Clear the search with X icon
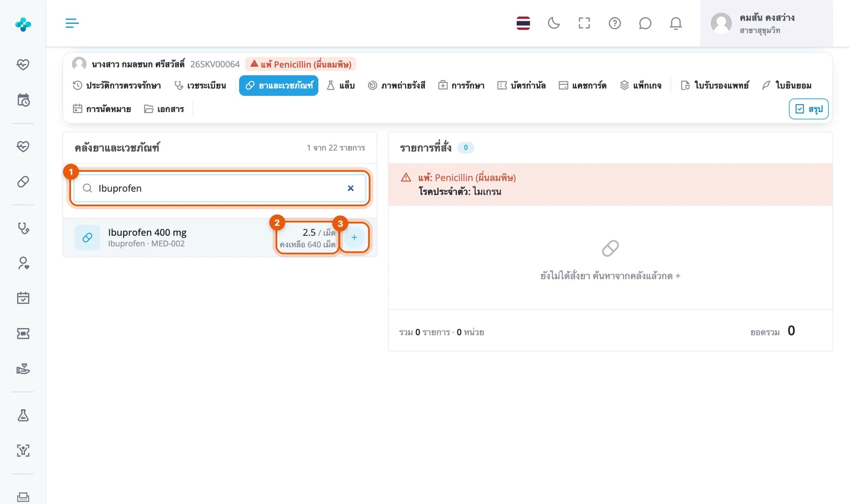This screenshot has height=504, width=849. [351, 188]
